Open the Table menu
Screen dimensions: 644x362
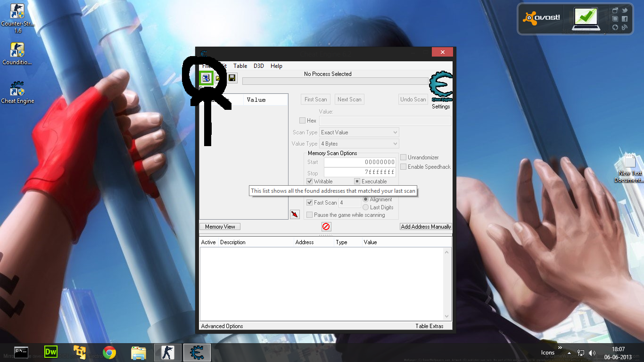tap(240, 66)
